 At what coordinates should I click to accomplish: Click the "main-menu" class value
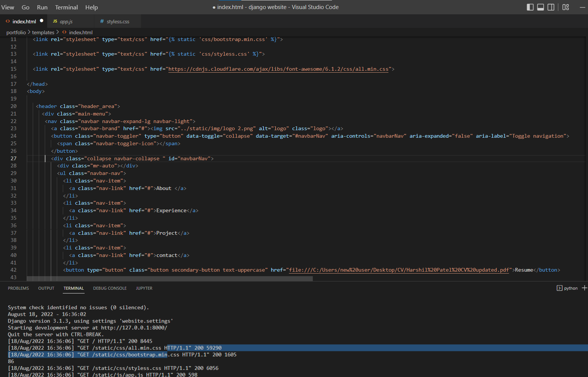(92, 114)
